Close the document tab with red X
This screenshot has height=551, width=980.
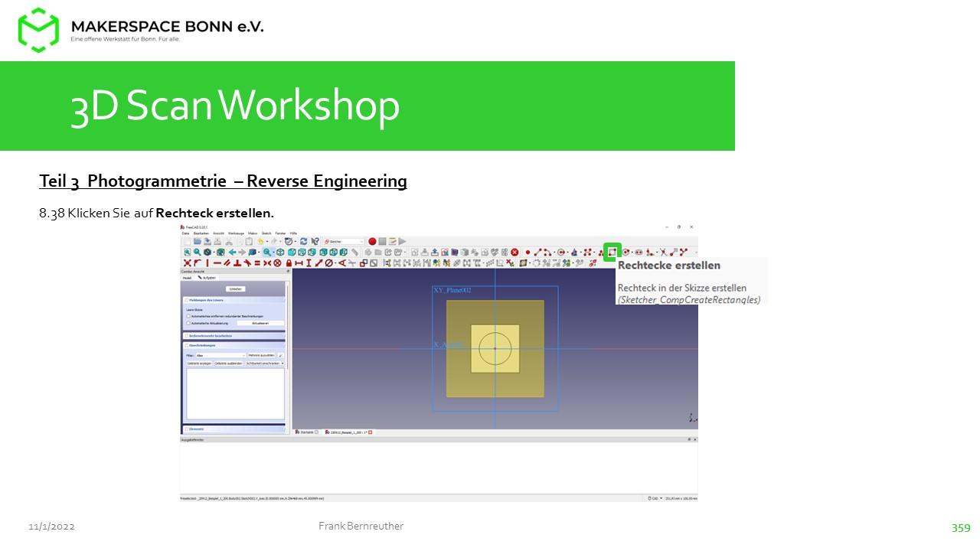click(371, 432)
